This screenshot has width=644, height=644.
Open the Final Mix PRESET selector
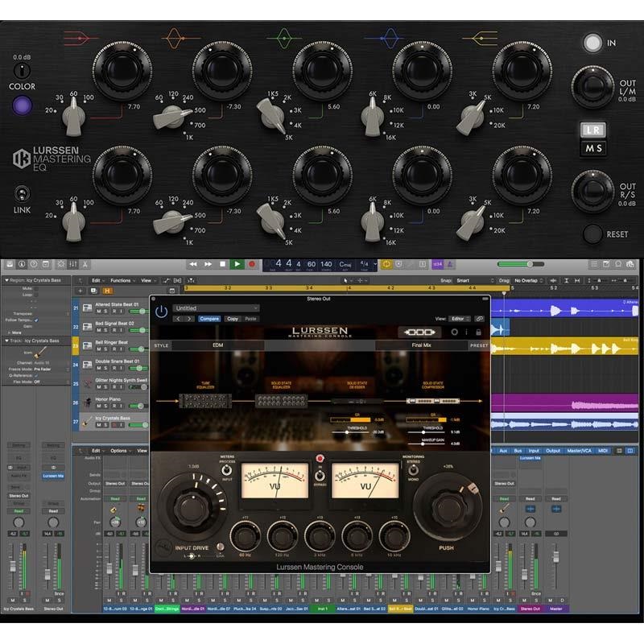click(421, 345)
